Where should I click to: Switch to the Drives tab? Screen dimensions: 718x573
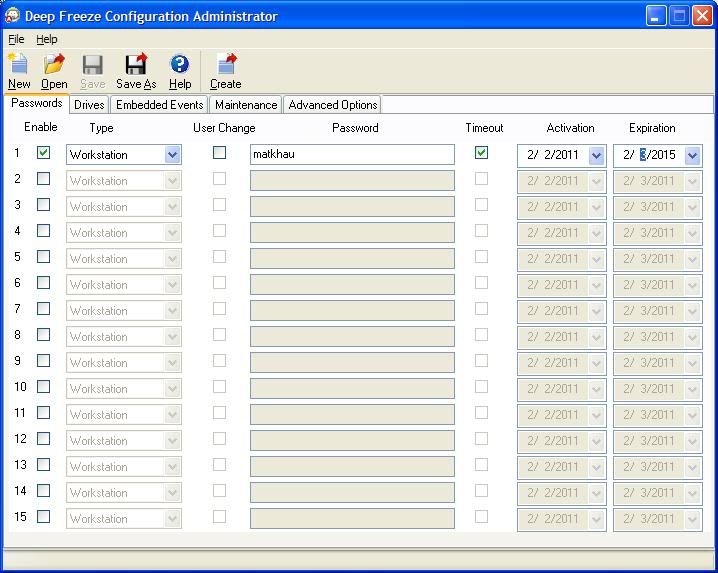[89, 105]
